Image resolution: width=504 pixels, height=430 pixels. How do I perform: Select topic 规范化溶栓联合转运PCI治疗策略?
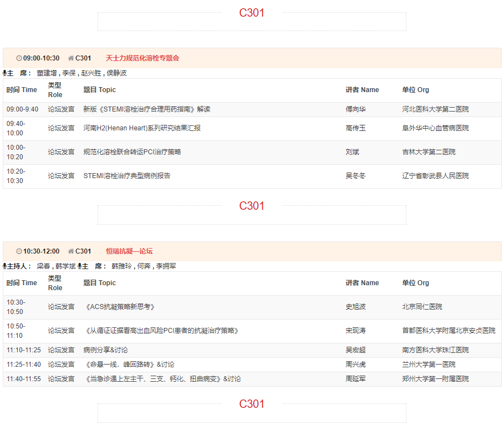tap(132, 152)
